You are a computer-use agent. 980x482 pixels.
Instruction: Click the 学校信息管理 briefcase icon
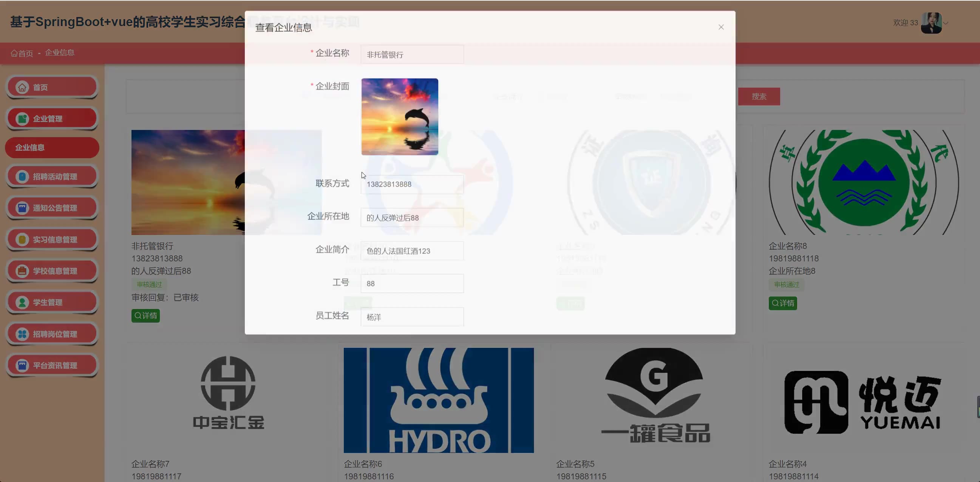tap(22, 271)
